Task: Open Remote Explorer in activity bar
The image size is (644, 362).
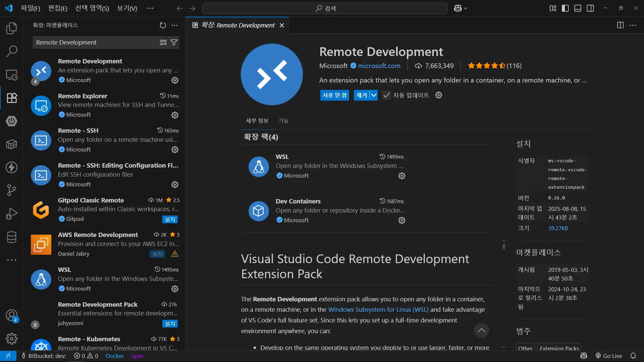Action: click(x=11, y=75)
